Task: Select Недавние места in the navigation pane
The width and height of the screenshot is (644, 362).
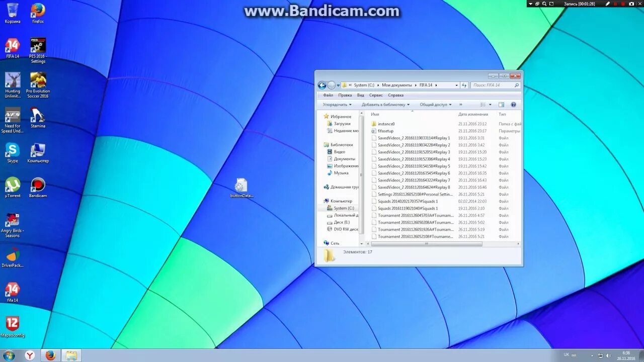Action: (343, 130)
